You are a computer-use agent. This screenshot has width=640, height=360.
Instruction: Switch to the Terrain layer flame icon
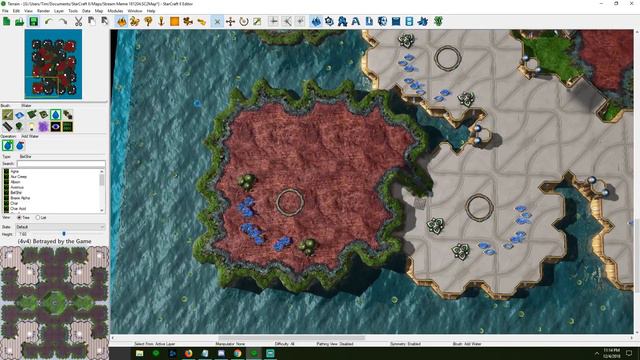click(x=121, y=22)
